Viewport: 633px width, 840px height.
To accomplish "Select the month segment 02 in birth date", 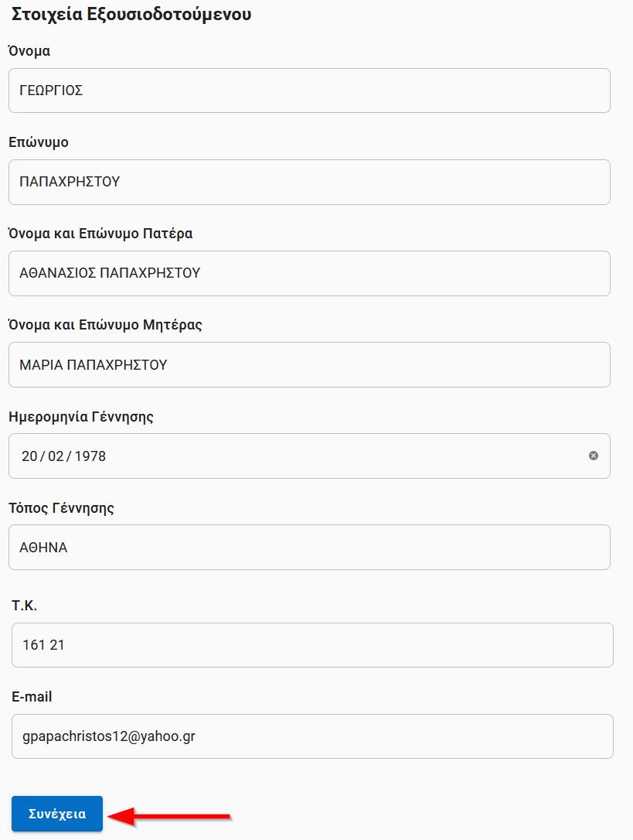I will click(56, 456).
